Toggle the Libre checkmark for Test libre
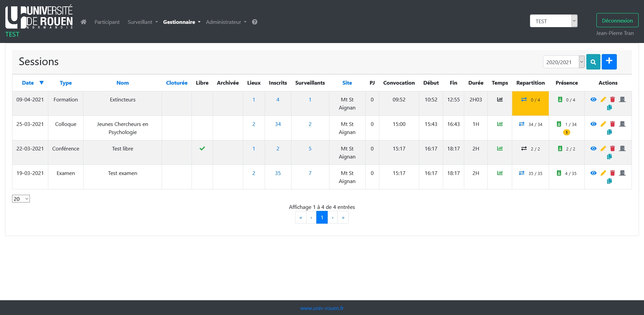Viewport: 644px width, 315px height. tap(202, 148)
